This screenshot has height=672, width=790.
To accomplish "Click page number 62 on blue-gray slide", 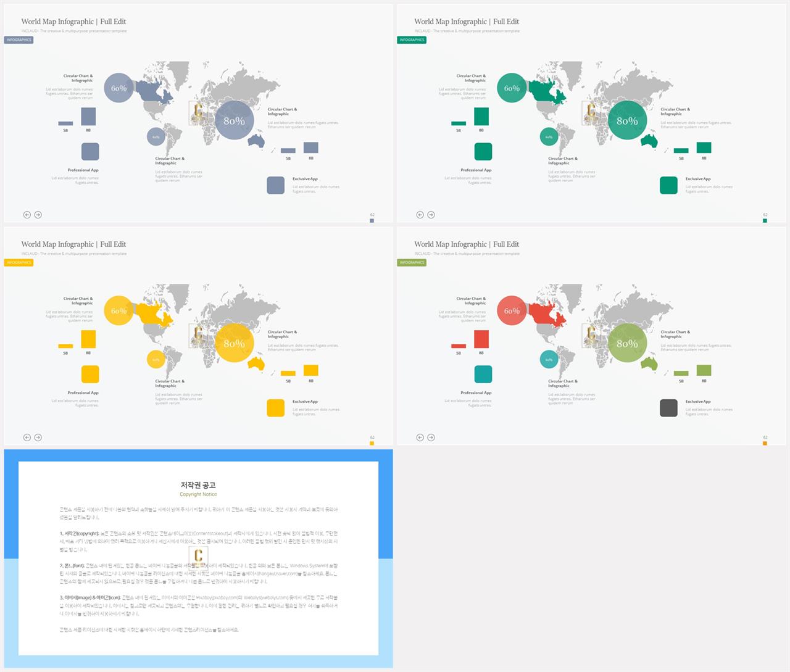I will pos(372,215).
